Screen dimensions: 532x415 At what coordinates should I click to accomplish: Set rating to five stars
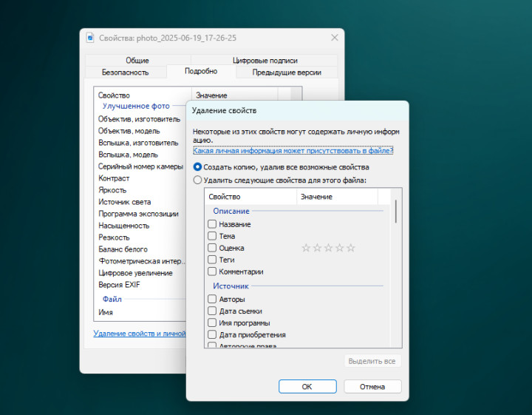[x=351, y=248]
